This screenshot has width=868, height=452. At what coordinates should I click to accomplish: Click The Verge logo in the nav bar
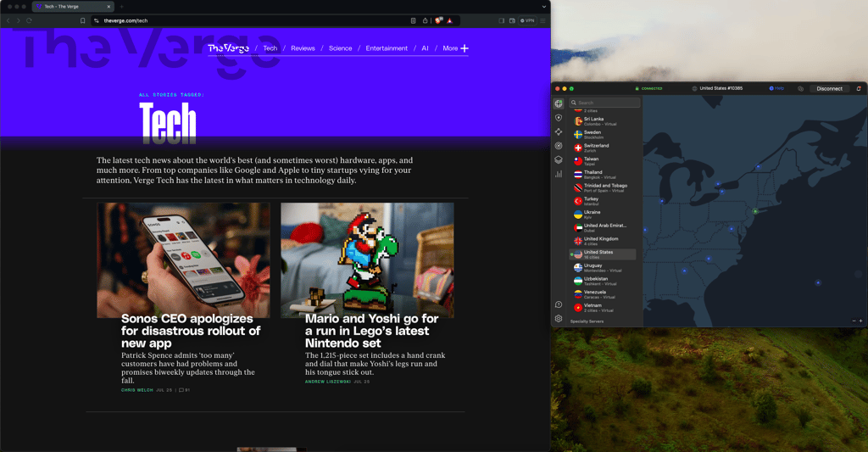(228, 48)
